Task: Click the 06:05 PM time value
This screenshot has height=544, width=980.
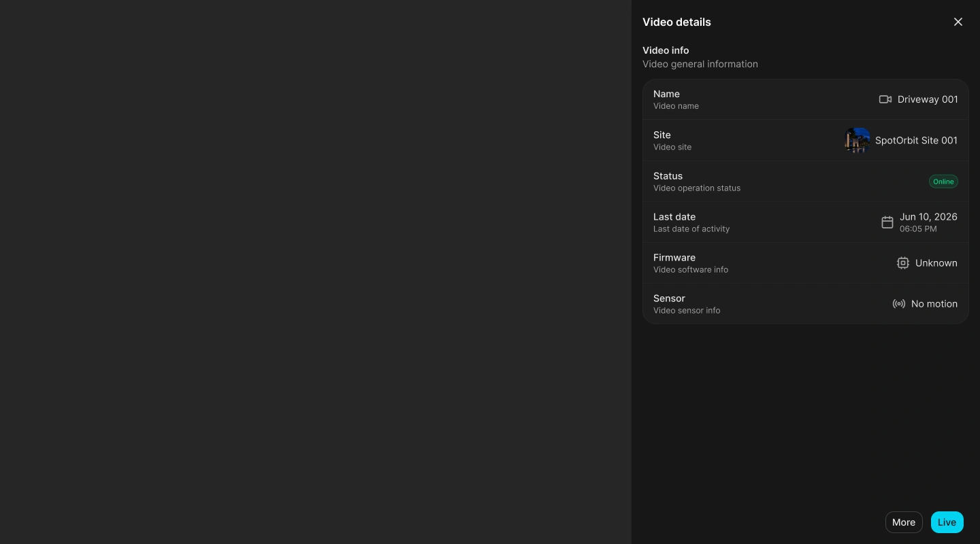Action: point(918,229)
